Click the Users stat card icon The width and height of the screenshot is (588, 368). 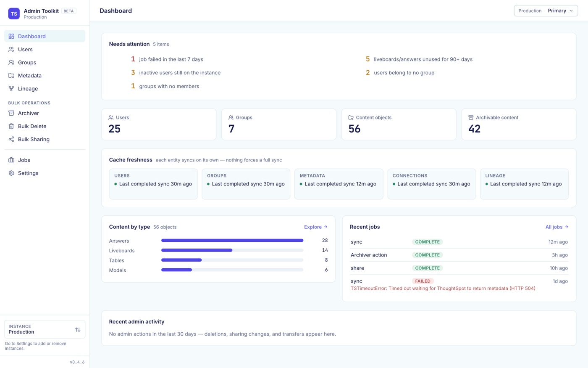(111, 117)
